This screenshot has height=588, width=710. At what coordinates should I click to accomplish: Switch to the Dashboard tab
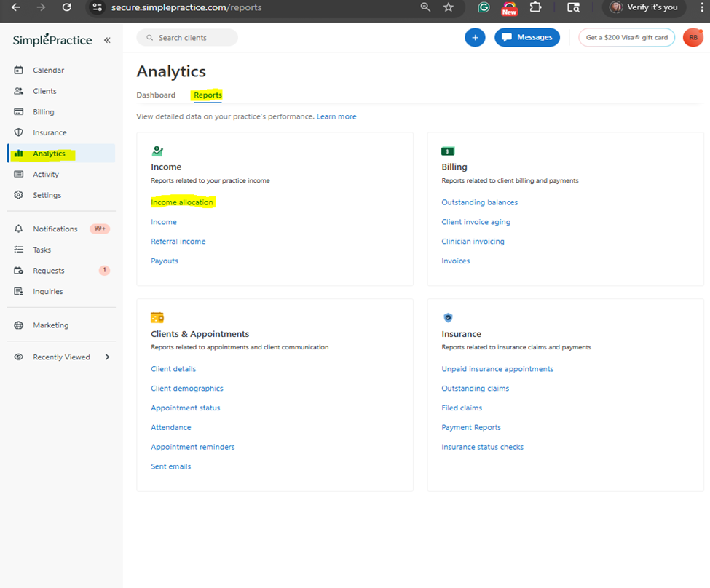pos(156,95)
